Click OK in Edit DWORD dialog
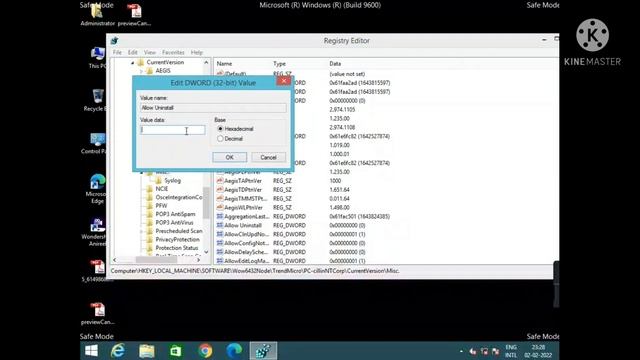640x360 pixels. coord(229,157)
